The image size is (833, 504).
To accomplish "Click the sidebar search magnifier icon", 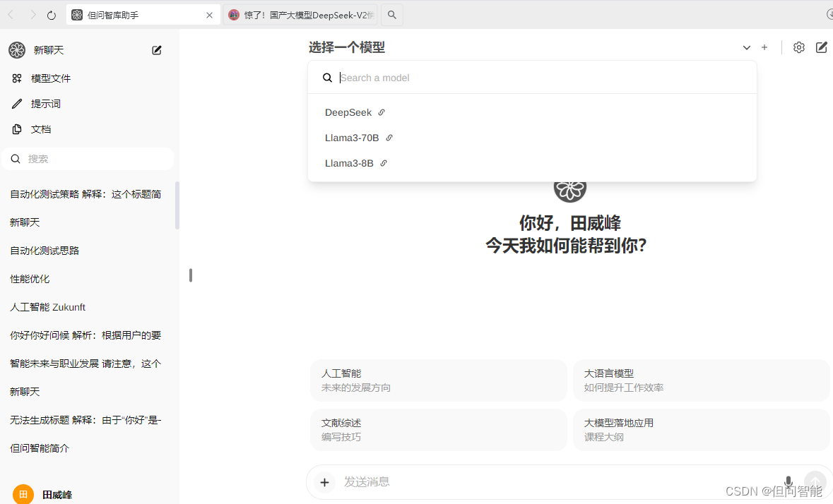I will pos(16,159).
